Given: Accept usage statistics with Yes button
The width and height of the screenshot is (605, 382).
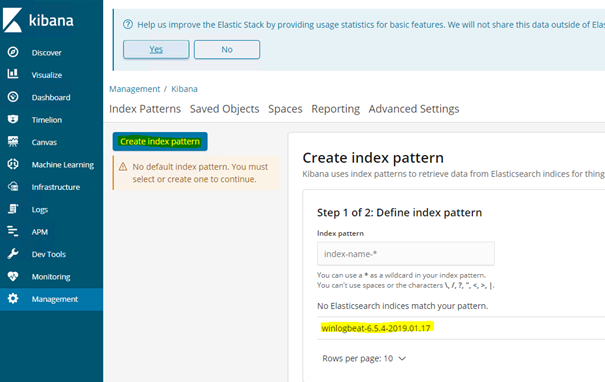Looking at the screenshot, I should point(156,49).
